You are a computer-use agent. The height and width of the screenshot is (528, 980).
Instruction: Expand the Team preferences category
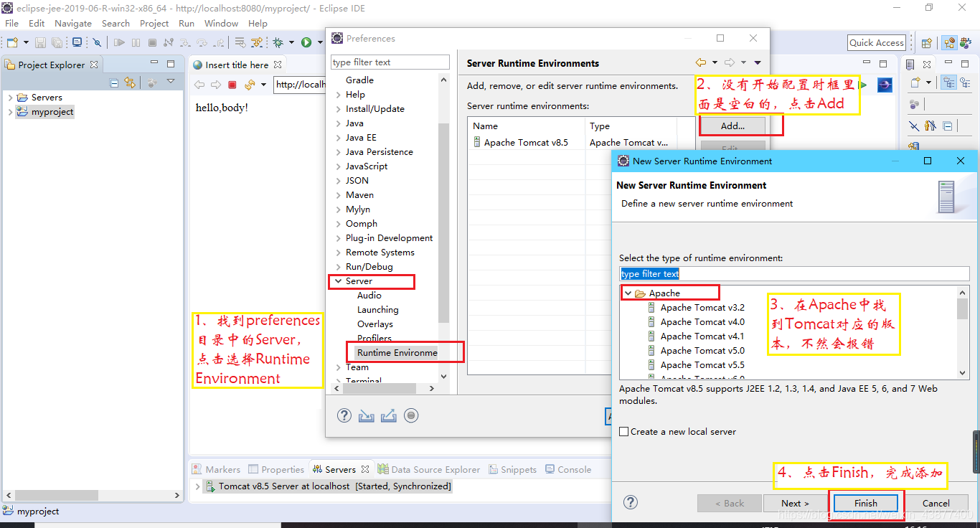[x=338, y=367]
